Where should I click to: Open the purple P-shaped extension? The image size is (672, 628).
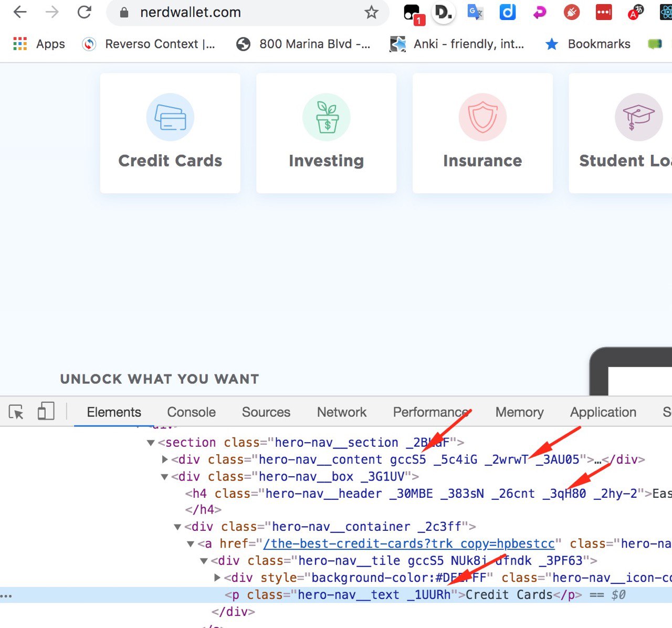tap(540, 12)
